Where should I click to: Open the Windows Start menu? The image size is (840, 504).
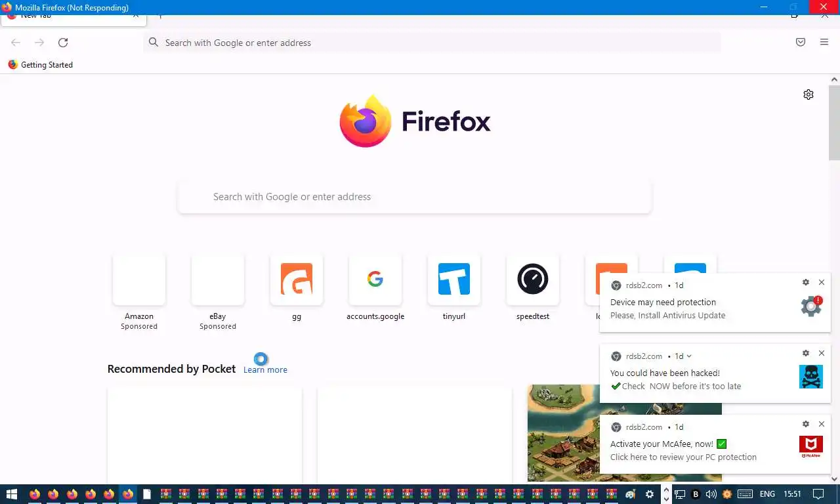click(12, 494)
